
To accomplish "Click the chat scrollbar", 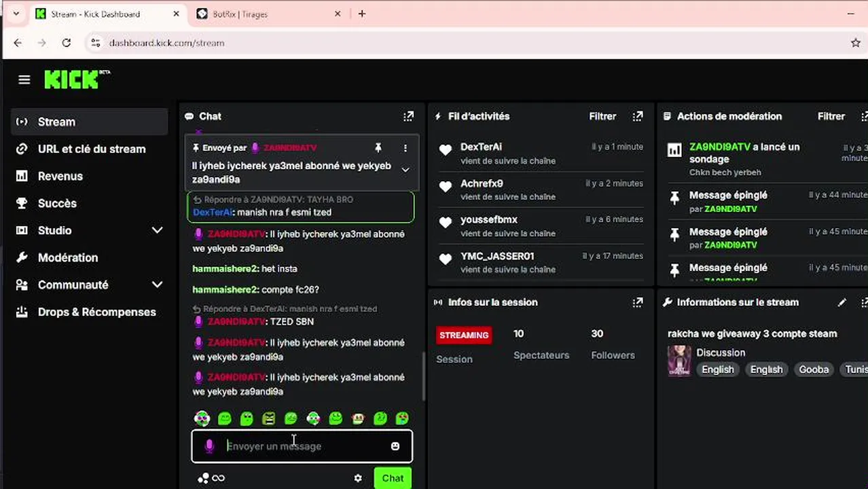I will point(423,376).
